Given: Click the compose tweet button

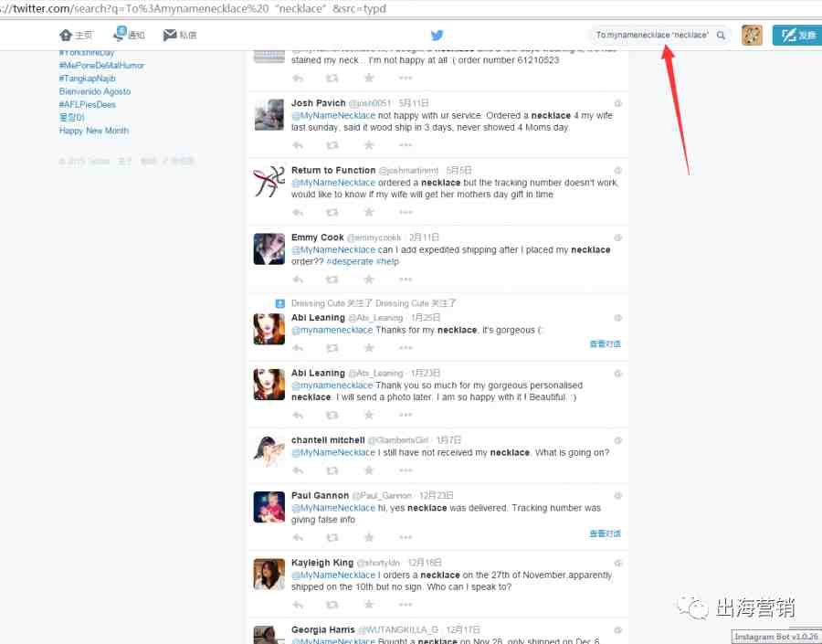Looking at the screenshot, I should point(796,35).
